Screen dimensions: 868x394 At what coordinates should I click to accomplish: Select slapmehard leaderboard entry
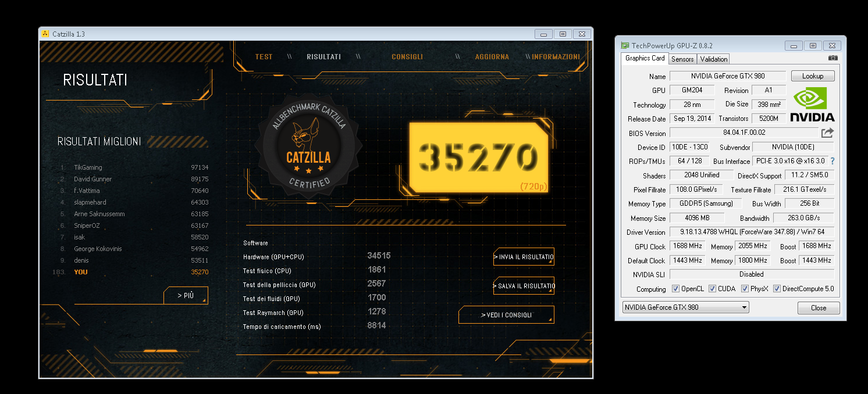pos(134,202)
